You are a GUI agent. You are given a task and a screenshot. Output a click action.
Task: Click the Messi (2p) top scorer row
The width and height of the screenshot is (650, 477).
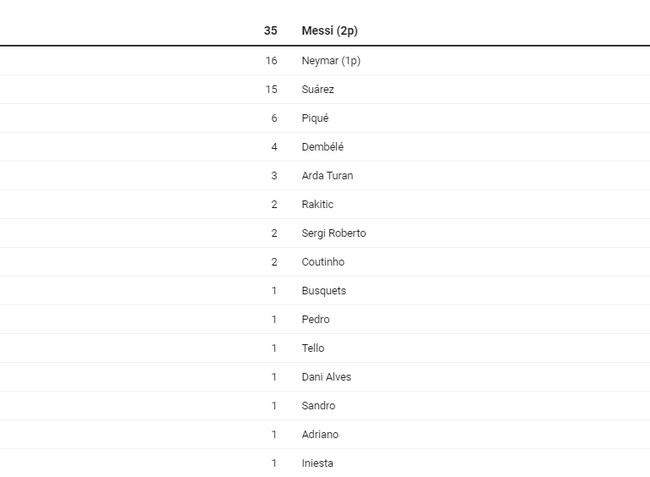[329, 31]
